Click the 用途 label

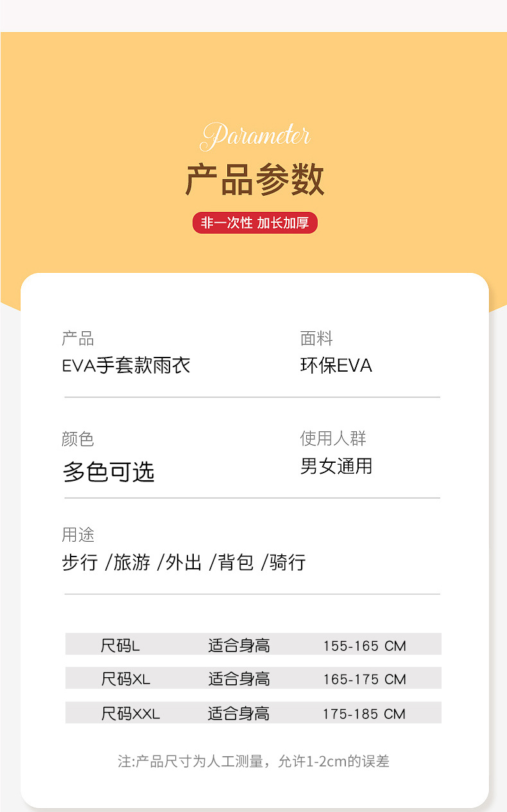(x=78, y=535)
